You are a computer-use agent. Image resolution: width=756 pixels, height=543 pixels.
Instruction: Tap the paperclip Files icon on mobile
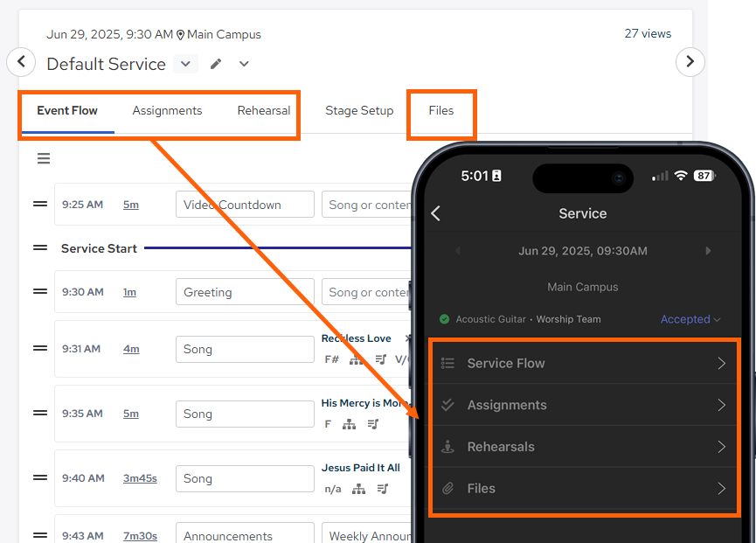448,489
